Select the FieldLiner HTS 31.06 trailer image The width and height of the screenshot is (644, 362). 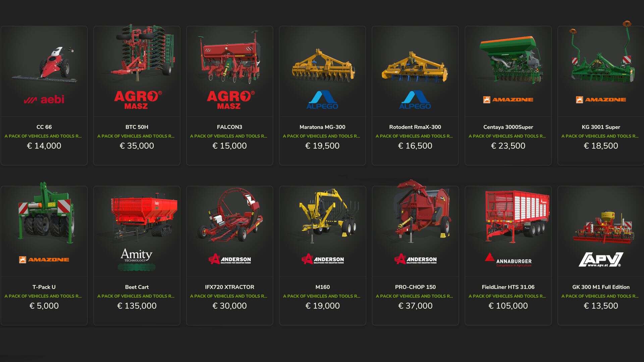(517, 216)
